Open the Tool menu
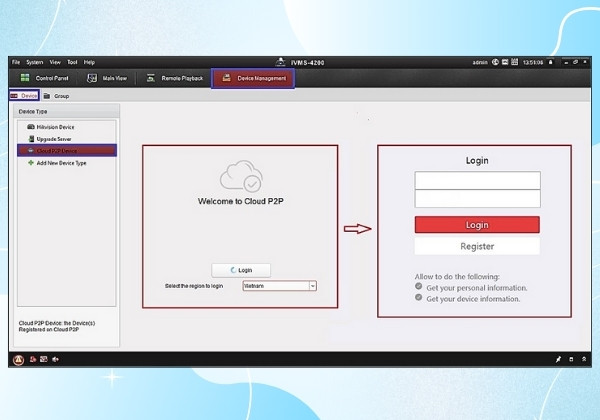The height and width of the screenshot is (420, 600). [72, 62]
